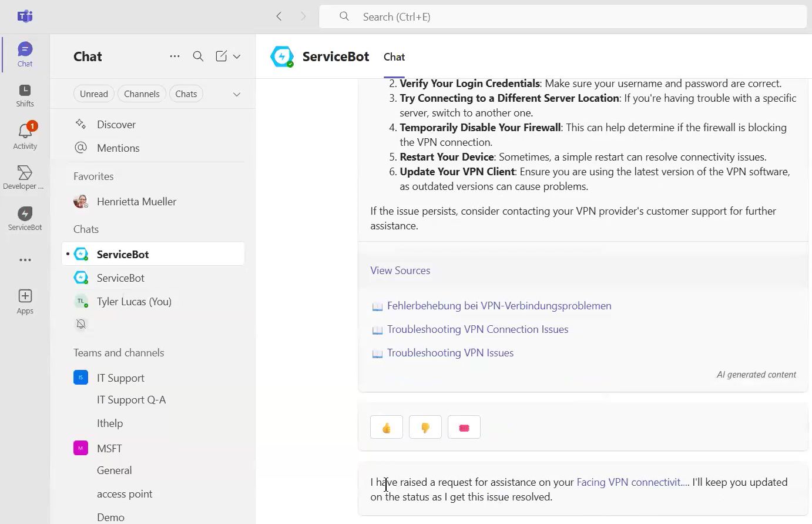Open Fehlerbehebung bei VPN-Verbindungsproblemen source
Image resolution: width=812 pixels, height=524 pixels.
click(x=499, y=306)
